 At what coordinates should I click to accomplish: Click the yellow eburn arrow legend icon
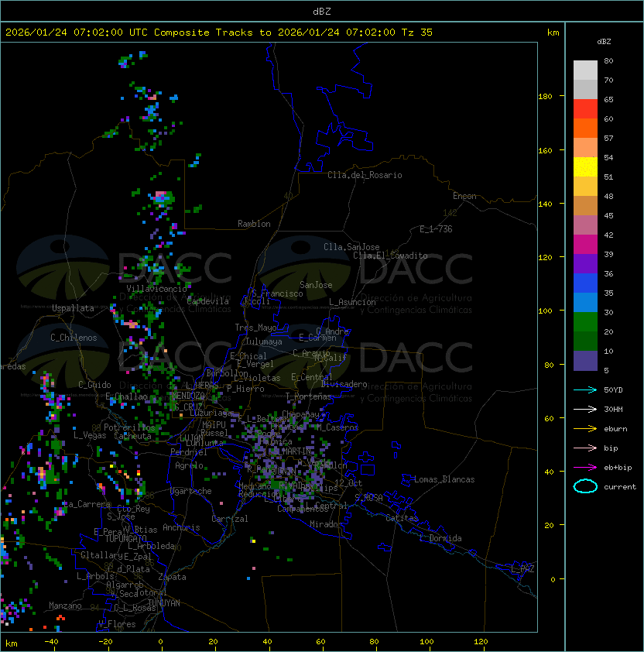tap(585, 429)
